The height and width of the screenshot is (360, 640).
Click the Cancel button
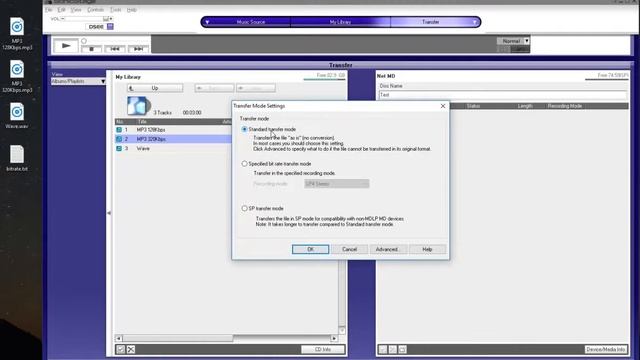(349, 249)
